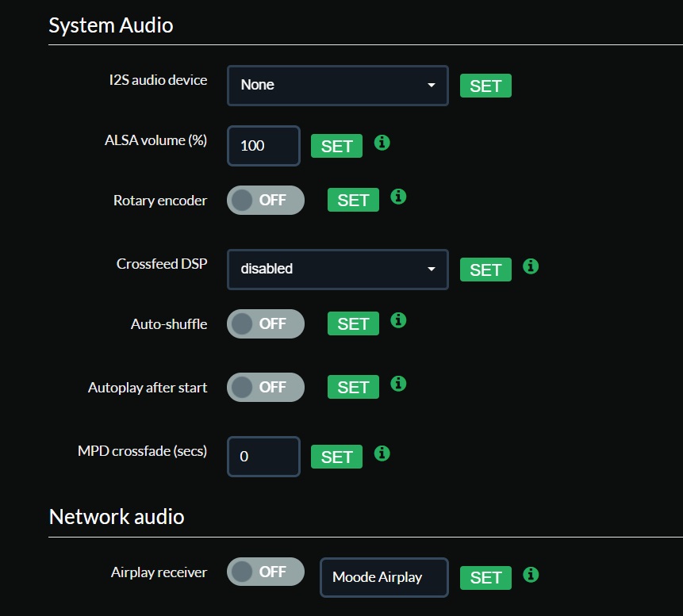Turn on Autoplay after start
This screenshot has height=616, width=683.
(265, 387)
